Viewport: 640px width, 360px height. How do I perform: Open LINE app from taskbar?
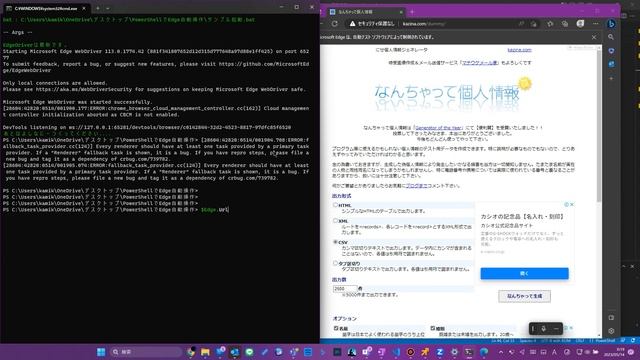tap(249, 352)
